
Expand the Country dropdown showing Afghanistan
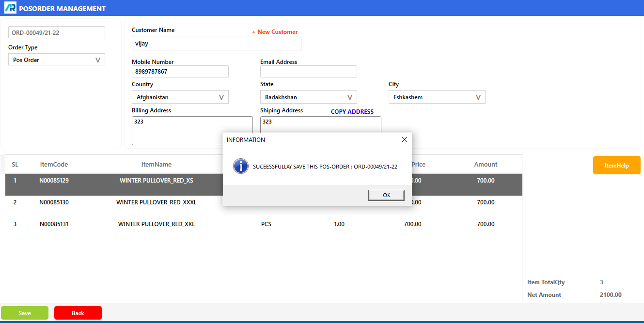point(180,97)
